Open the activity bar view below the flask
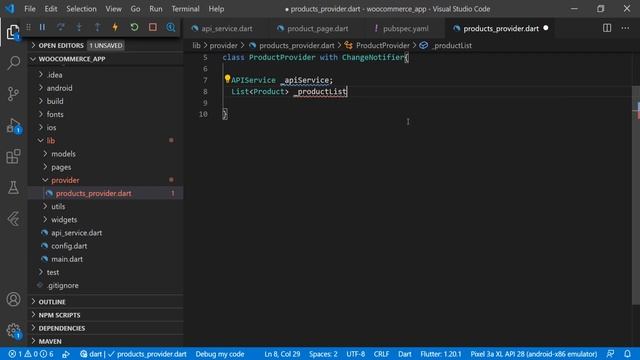640x360 pixels. 13,219
